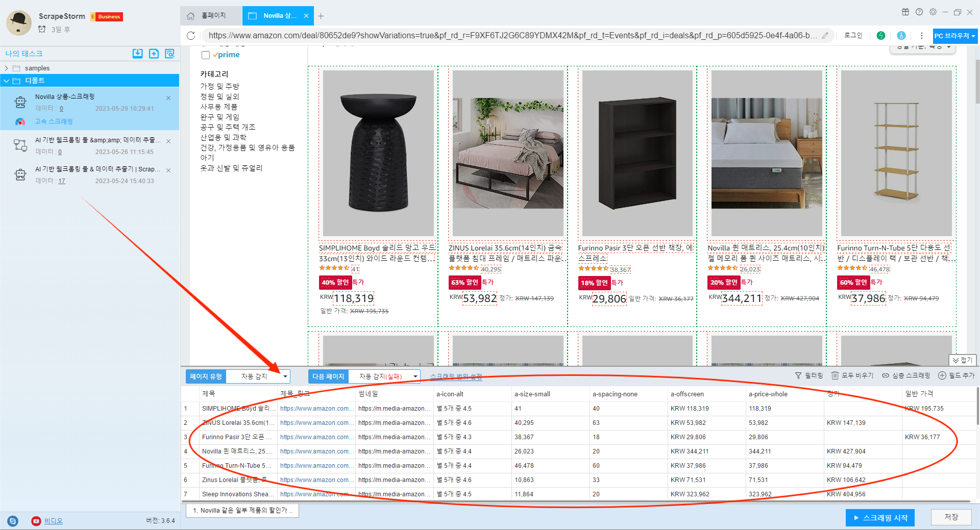Image resolution: width=980 pixels, height=530 pixels.
Task: Click the Furinno bookcase product thumbnail
Action: pos(638,153)
